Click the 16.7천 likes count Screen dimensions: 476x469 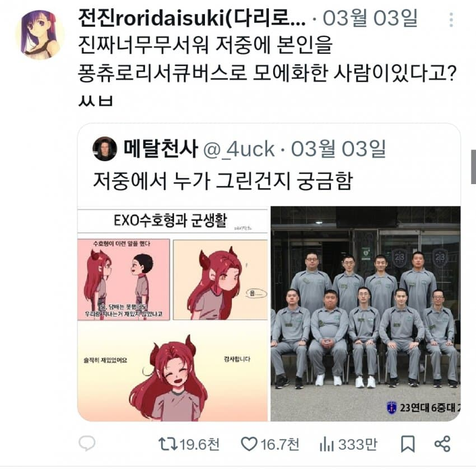pos(279,444)
